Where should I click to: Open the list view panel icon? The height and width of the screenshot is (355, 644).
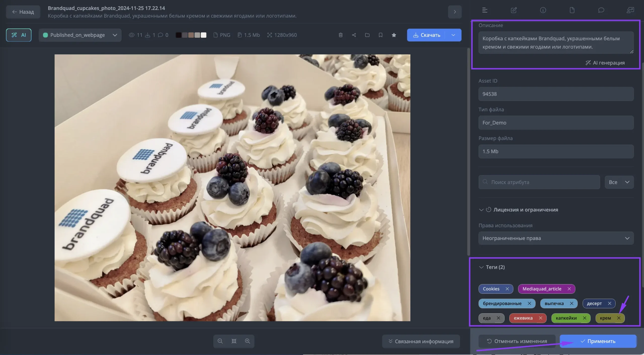[x=485, y=10]
